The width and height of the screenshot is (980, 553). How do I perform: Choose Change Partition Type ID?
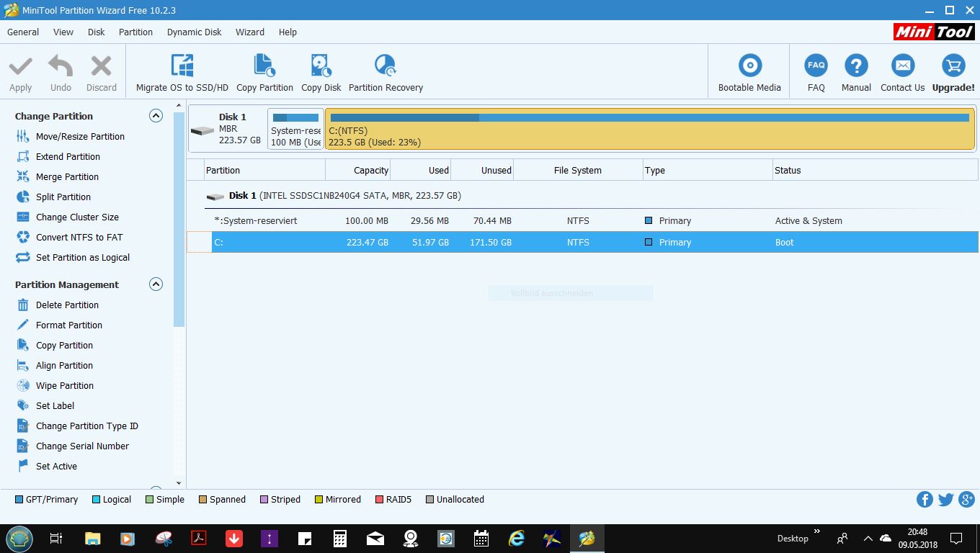(87, 426)
